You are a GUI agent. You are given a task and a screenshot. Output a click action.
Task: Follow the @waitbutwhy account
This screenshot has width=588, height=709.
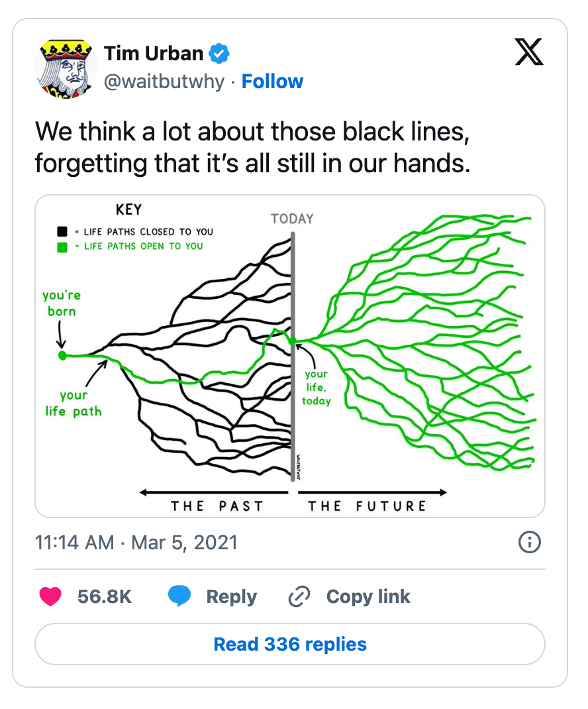tap(272, 82)
